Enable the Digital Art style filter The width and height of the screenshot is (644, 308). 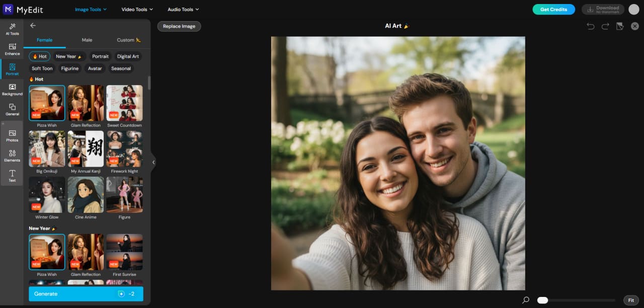point(128,56)
